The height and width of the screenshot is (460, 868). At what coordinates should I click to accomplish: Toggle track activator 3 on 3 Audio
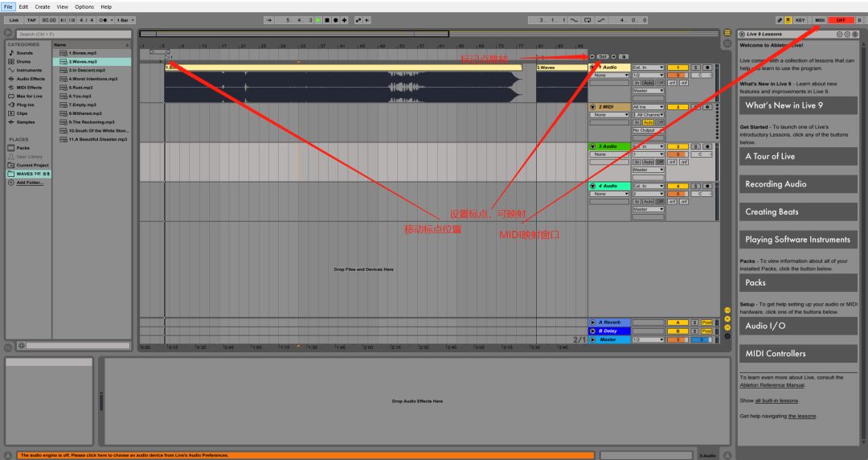(x=678, y=146)
